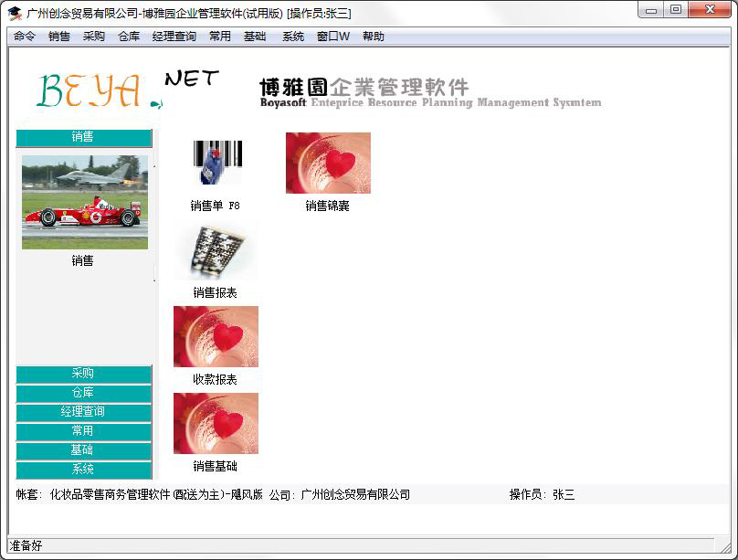Open the 采购 menu in menu bar
The width and height of the screenshot is (738, 560).
pyautogui.click(x=94, y=37)
